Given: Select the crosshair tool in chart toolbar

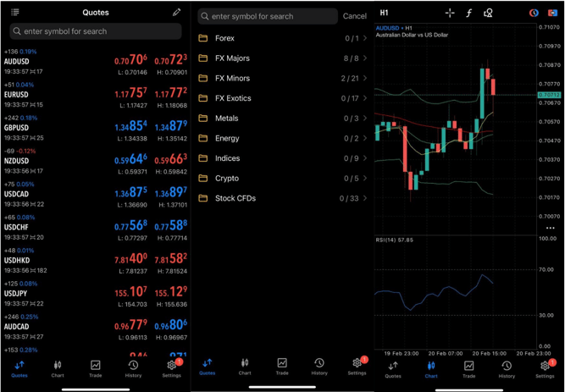Looking at the screenshot, I should point(450,13).
